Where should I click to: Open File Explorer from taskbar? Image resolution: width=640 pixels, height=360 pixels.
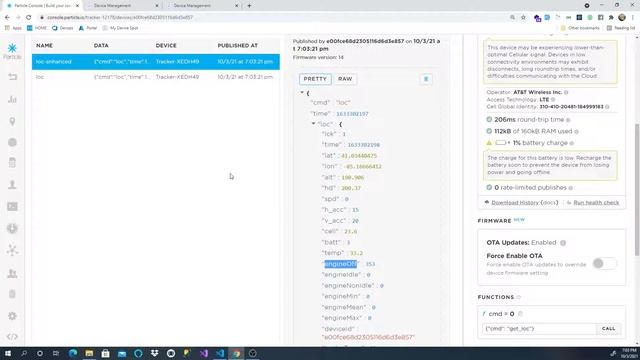(89, 353)
